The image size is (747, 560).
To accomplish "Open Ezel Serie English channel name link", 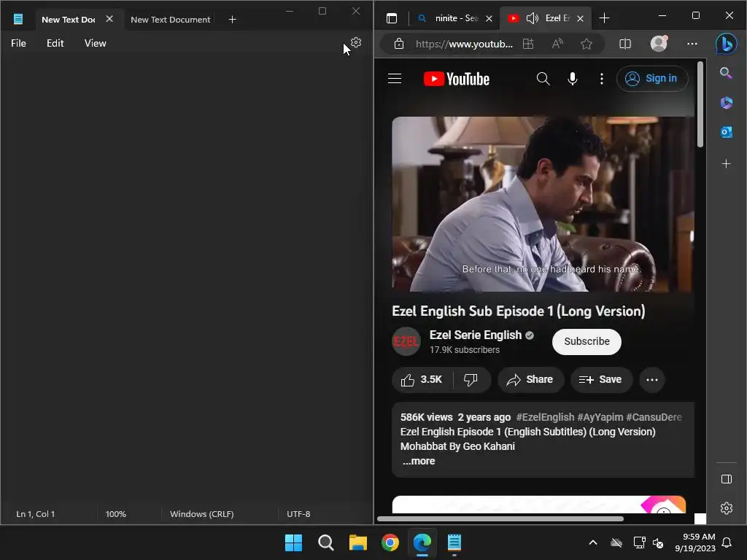I will point(476,335).
